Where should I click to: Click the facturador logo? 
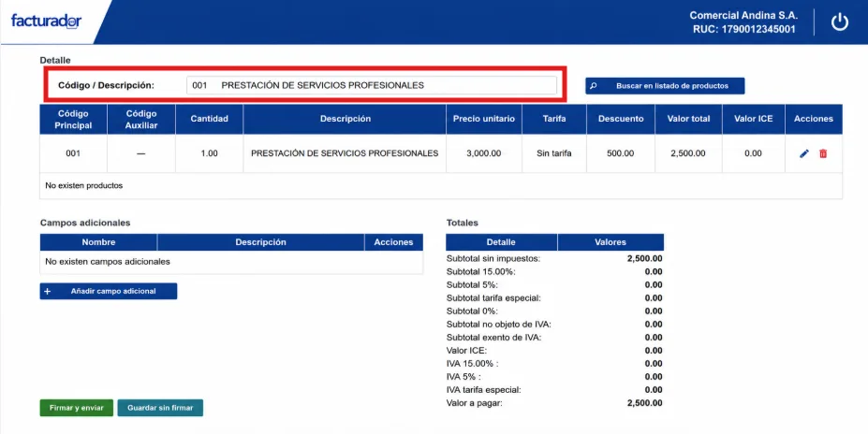[47, 21]
